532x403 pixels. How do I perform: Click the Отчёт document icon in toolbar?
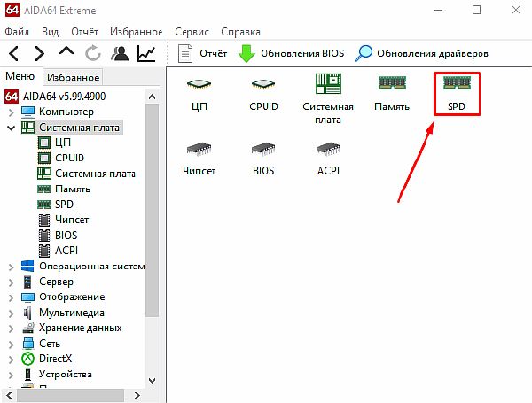click(185, 53)
